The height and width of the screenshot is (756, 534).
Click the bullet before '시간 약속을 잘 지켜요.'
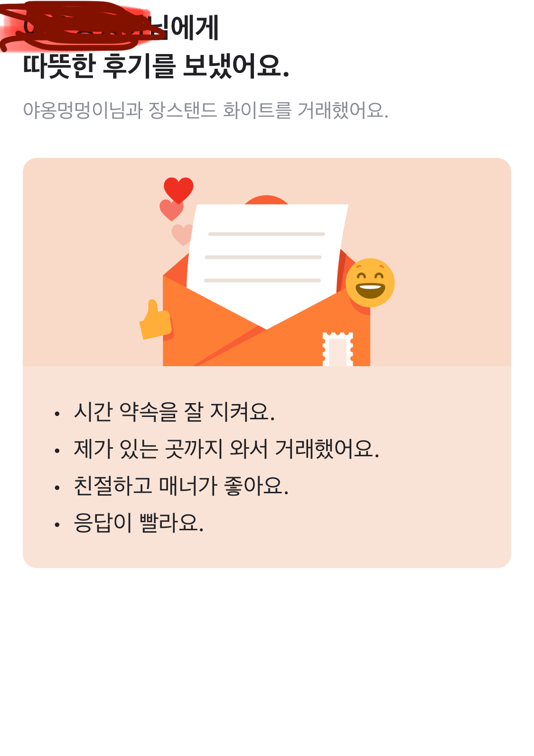click(x=57, y=414)
